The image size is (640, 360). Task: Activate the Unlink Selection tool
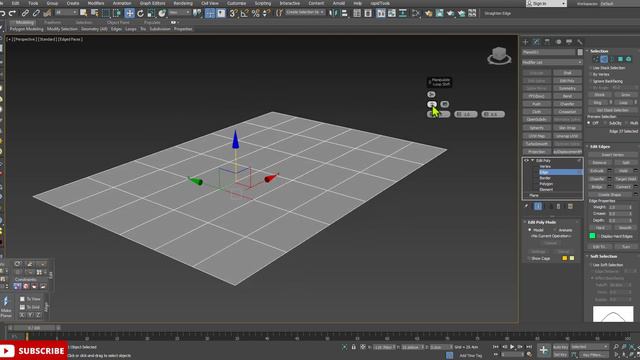pos(36,13)
